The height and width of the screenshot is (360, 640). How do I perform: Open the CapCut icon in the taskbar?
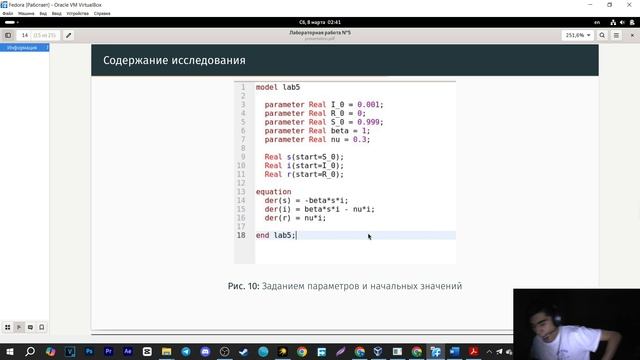147,351
